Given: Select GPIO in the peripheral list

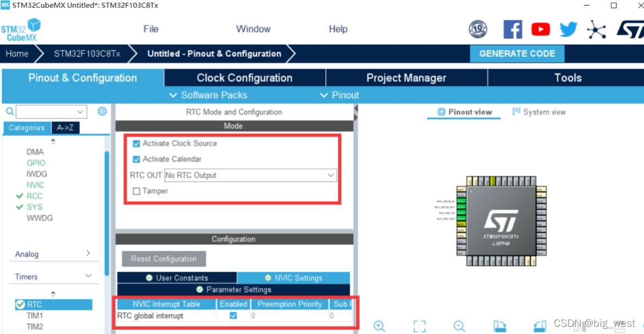Looking at the screenshot, I should coord(36,163).
